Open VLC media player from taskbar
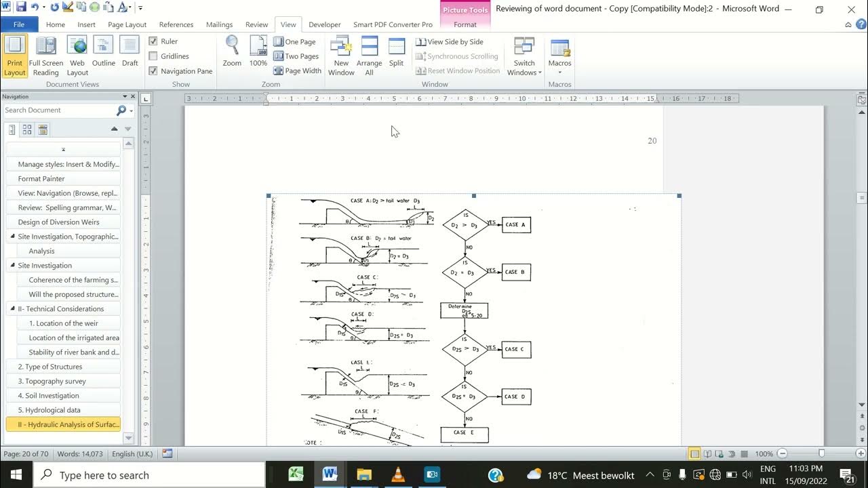868x488 pixels. pos(398,474)
